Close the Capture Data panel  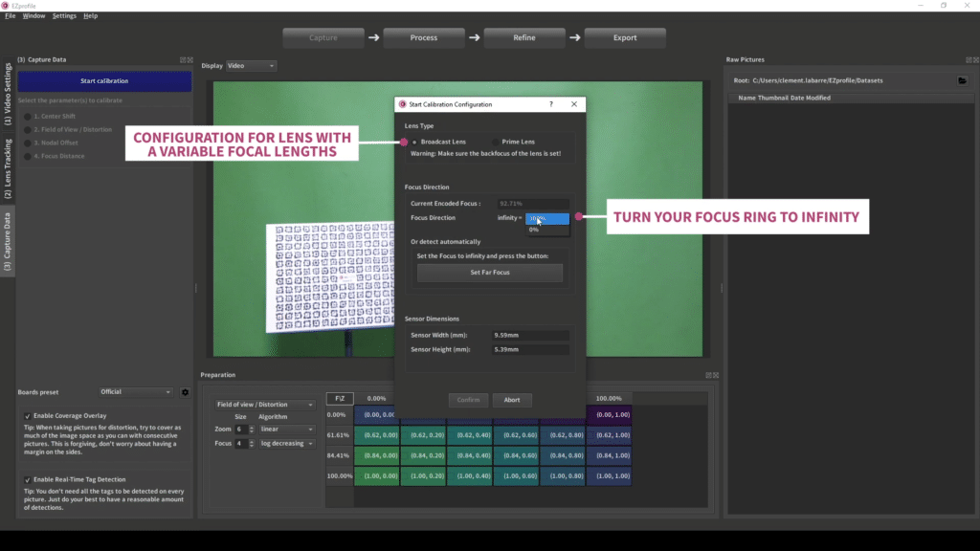click(190, 59)
